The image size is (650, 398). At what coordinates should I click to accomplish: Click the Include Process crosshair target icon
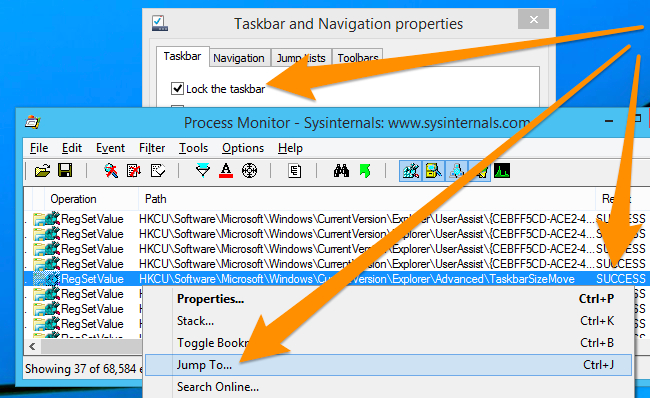point(249,170)
